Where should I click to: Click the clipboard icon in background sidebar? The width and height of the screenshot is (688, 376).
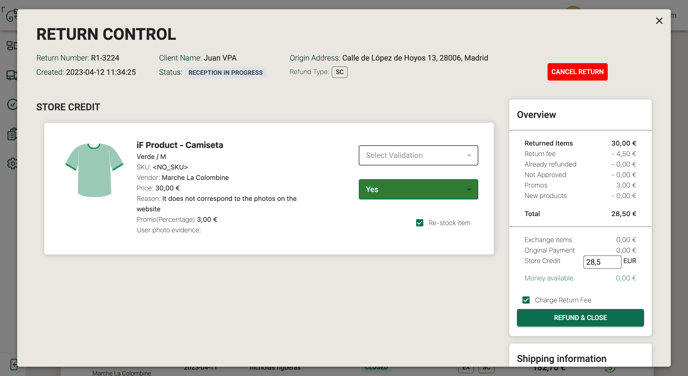pyautogui.click(x=12, y=134)
